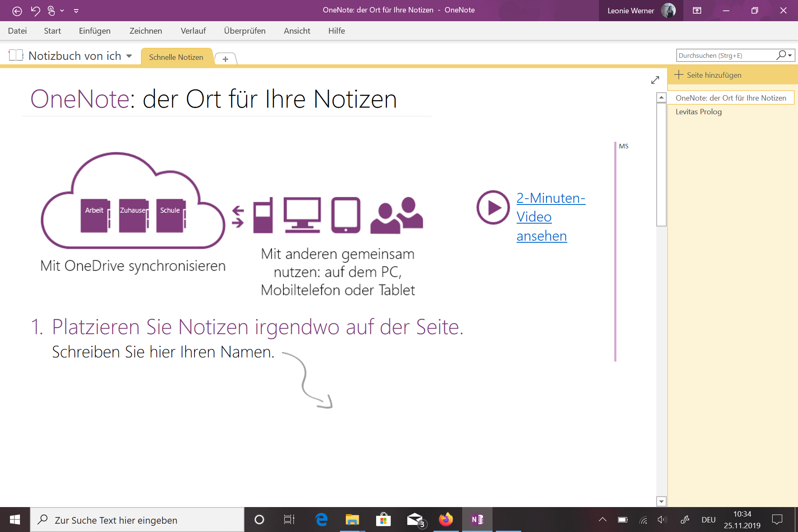Toggle full page view expand arrows
Screen dimensions: 798x532
[x=655, y=80]
